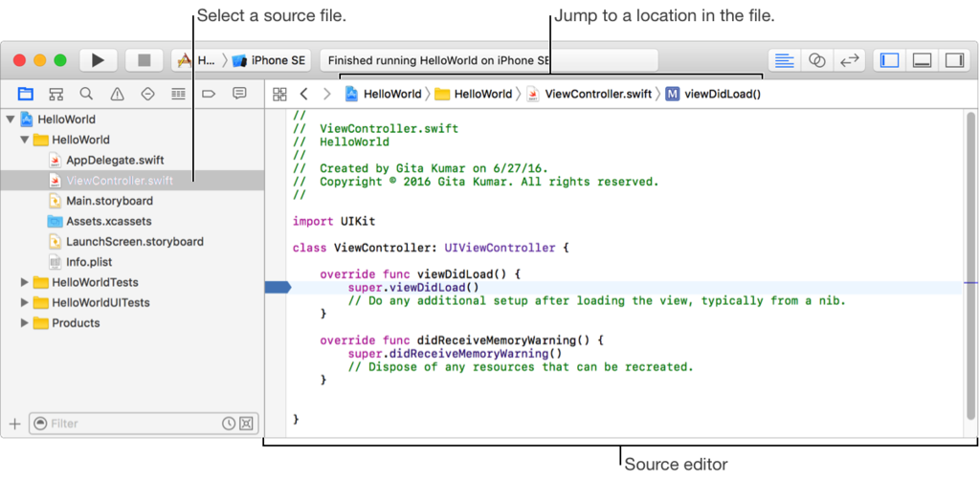Select the Products group row
The width and height of the screenshot is (980, 479).
[132, 323]
